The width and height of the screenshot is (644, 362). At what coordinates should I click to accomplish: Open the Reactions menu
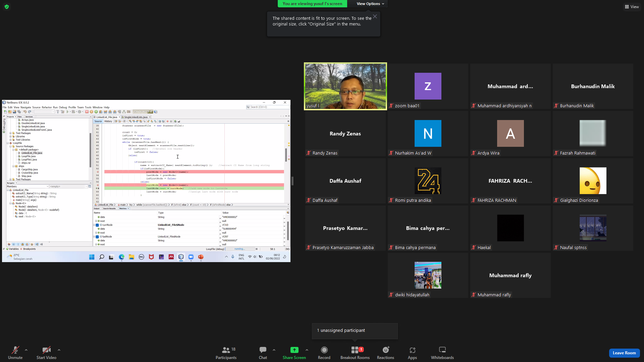pyautogui.click(x=385, y=353)
